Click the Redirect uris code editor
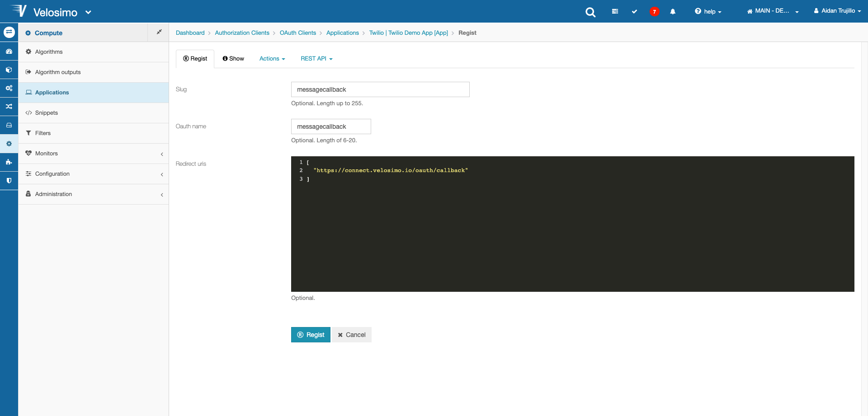Viewport: 868px width, 416px height. [572, 224]
